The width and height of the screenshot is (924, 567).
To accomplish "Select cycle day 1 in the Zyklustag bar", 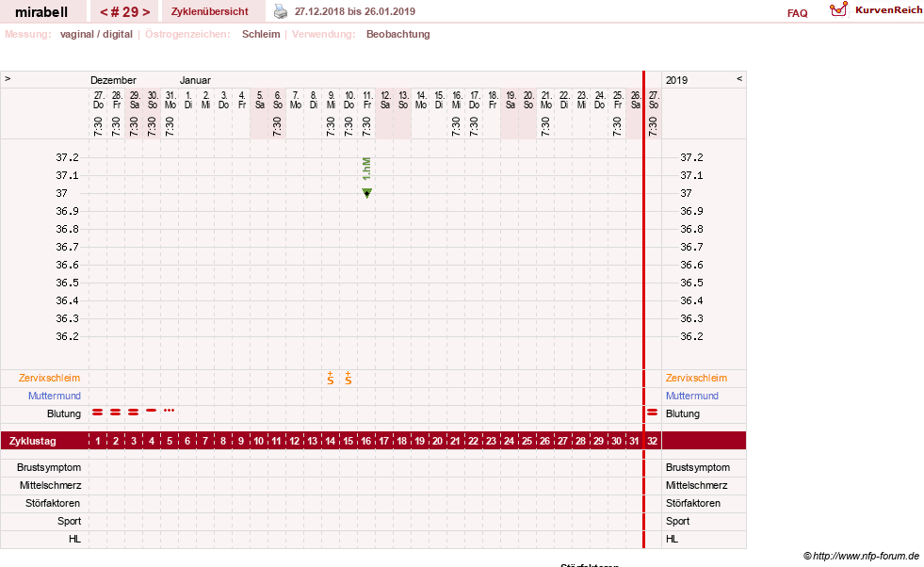I will click(x=98, y=441).
